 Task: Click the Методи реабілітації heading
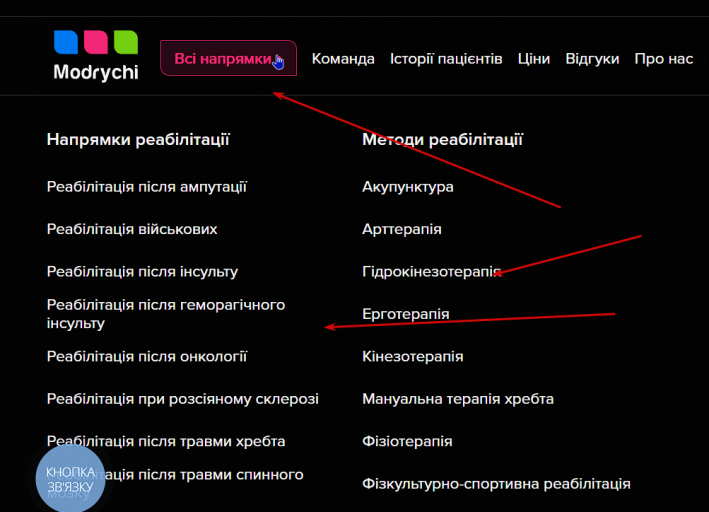pyautogui.click(x=442, y=139)
